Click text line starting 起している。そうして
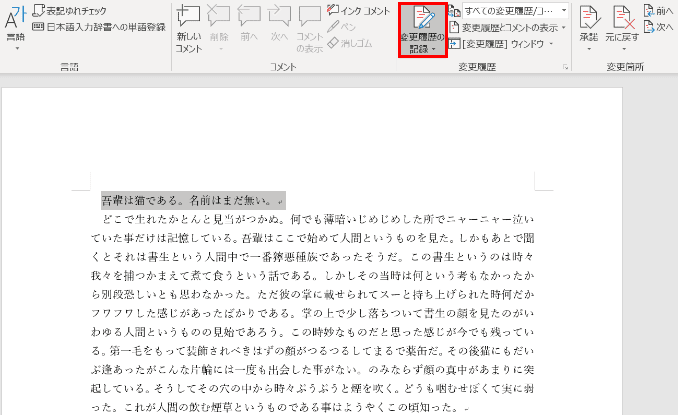Viewport: 678px width, 415px height. pyautogui.click(x=313, y=388)
